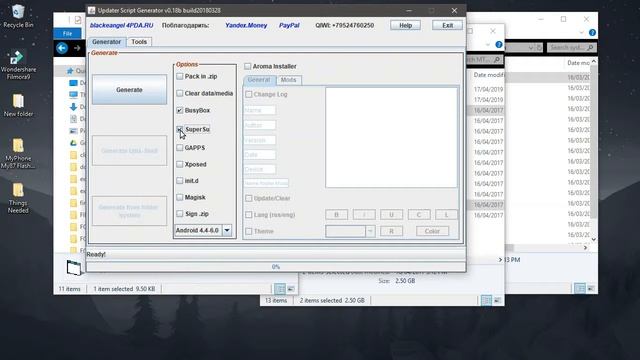The width and height of the screenshot is (640, 360).
Task: Click the Updater Script Generator title icon
Action: pyautogui.click(x=92, y=10)
